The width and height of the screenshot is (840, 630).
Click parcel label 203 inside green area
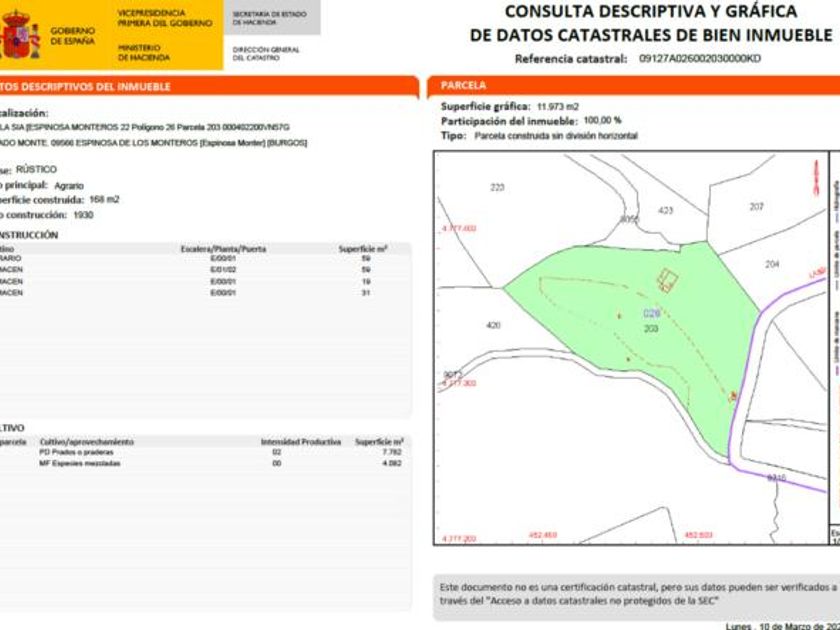pos(651,328)
